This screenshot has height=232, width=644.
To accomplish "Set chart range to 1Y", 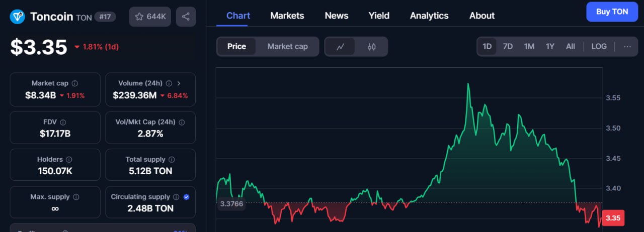I will [x=550, y=46].
